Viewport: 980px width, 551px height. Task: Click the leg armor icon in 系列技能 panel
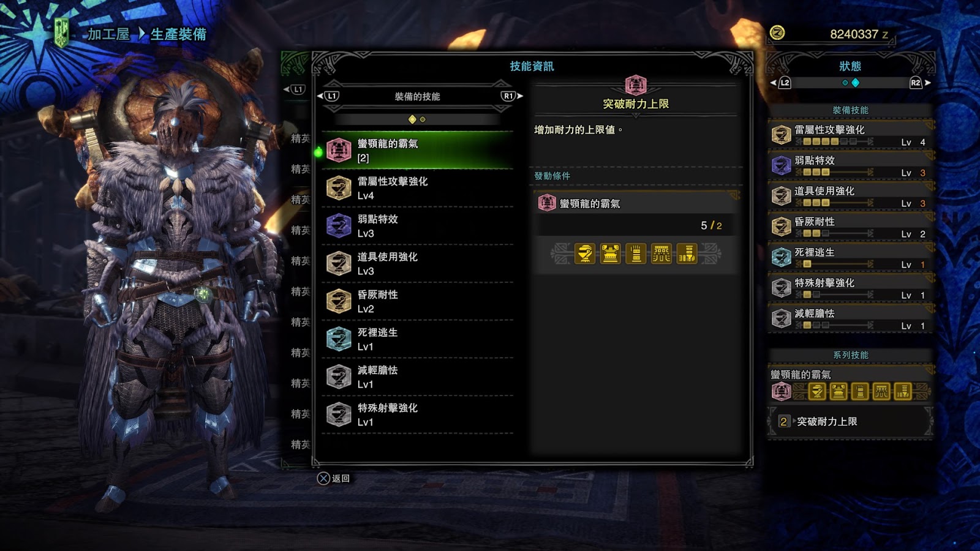[x=903, y=391]
